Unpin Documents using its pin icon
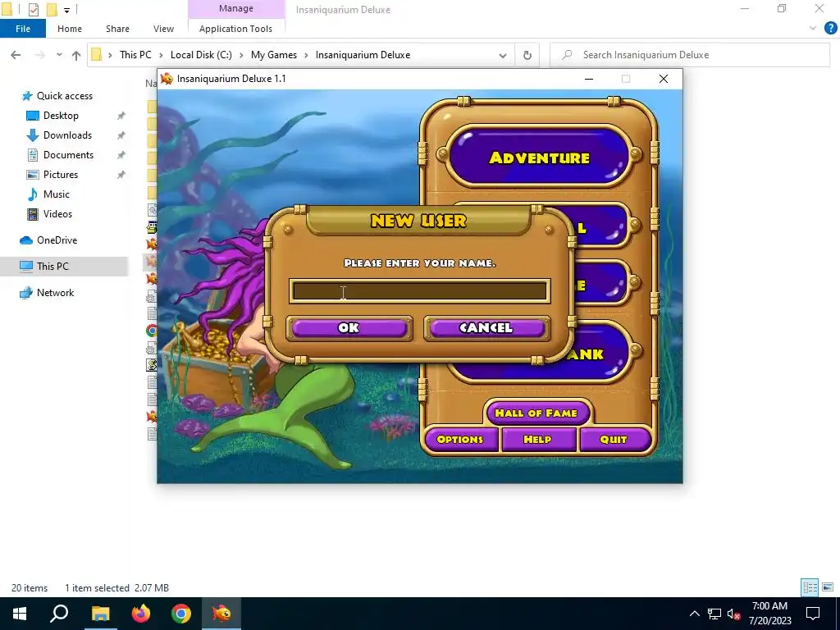Image resolution: width=840 pixels, height=630 pixels. [x=121, y=155]
